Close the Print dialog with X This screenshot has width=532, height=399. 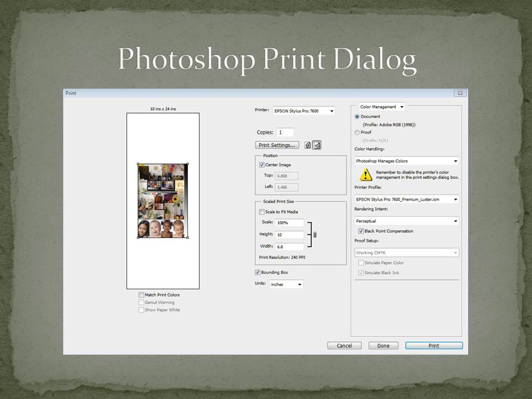pos(459,93)
